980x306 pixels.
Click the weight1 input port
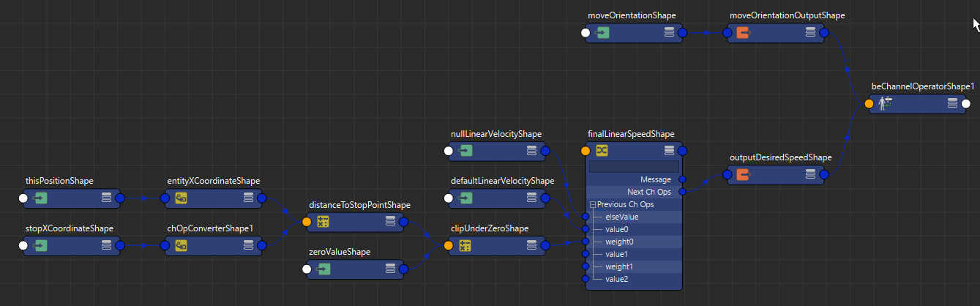pos(586,266)
